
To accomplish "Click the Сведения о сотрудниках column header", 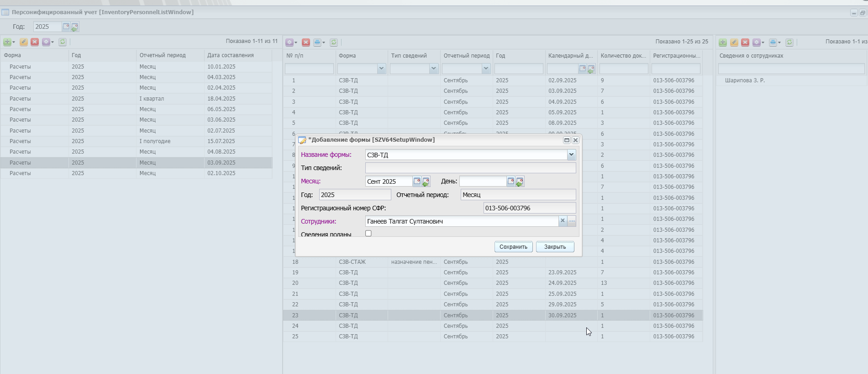I will tap(791, 56).
